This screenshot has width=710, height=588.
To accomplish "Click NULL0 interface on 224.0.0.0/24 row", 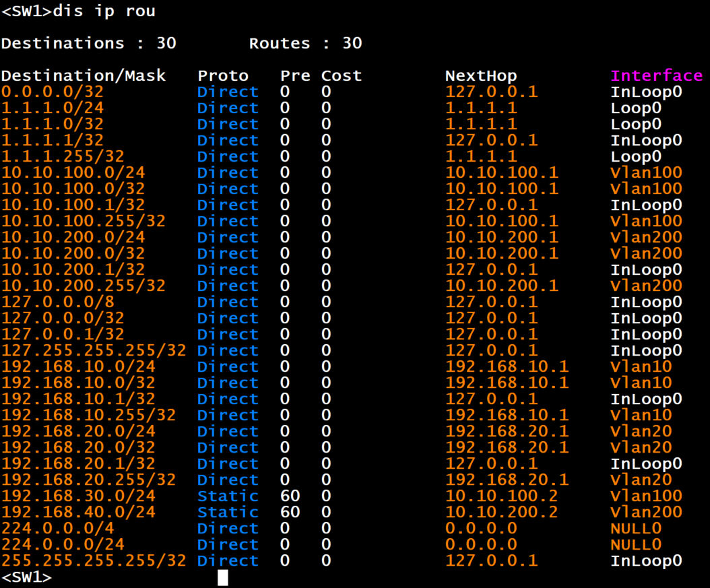I will tap(636, 545).
